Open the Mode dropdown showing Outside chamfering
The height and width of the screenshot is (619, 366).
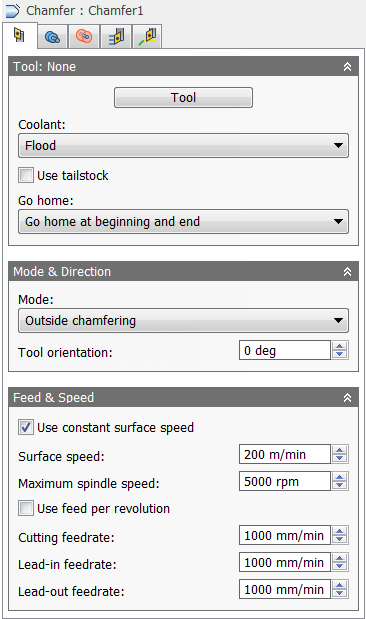184,321
